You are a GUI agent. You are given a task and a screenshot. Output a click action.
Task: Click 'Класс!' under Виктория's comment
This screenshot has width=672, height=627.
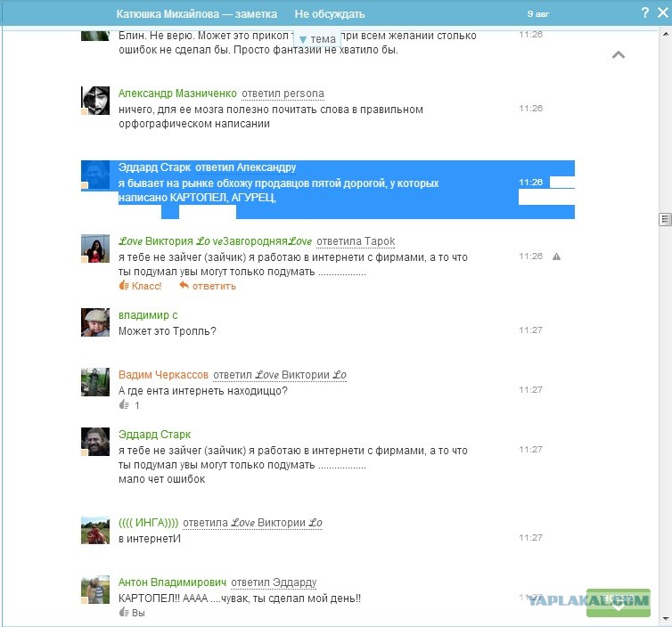pos(146,286)
